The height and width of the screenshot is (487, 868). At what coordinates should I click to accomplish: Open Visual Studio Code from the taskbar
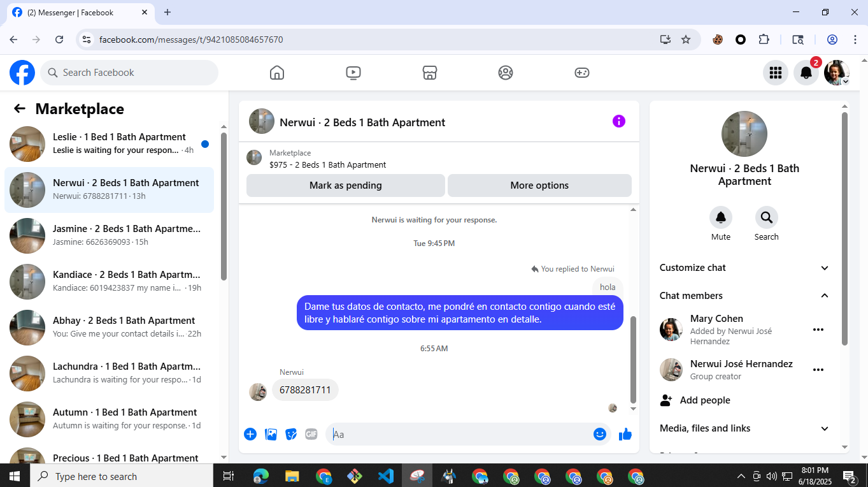point(386,476)
